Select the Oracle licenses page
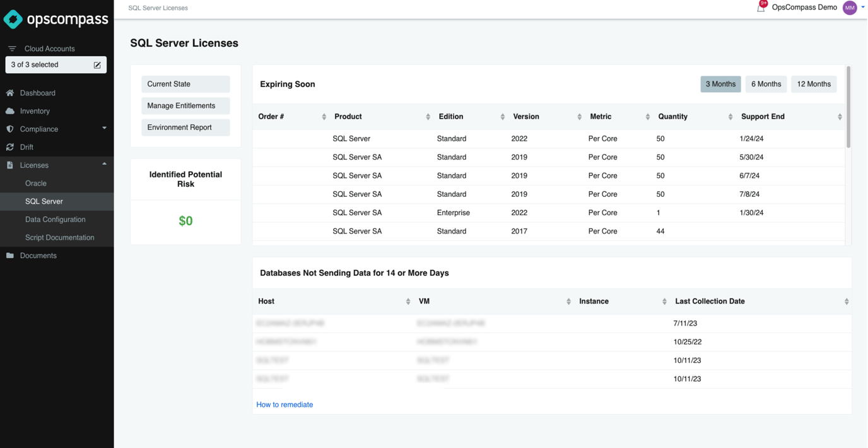 pyautogui.click(x=37, y=182)
